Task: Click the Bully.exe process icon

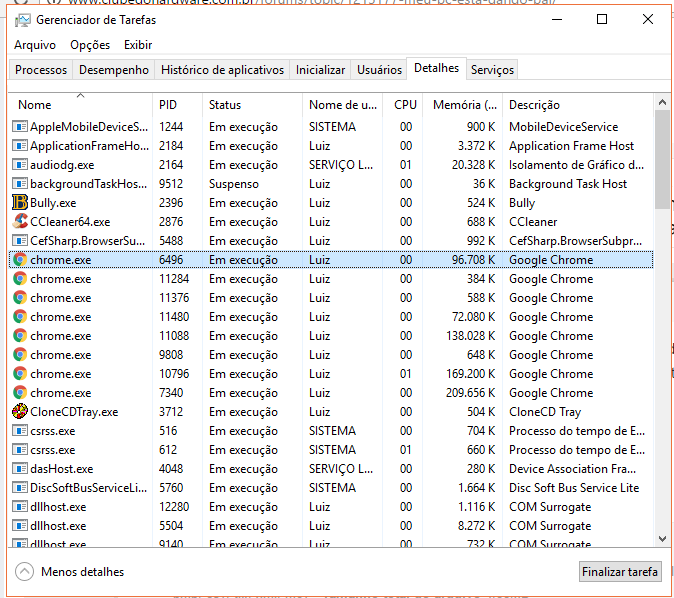Action: click(x=20, y=202)
